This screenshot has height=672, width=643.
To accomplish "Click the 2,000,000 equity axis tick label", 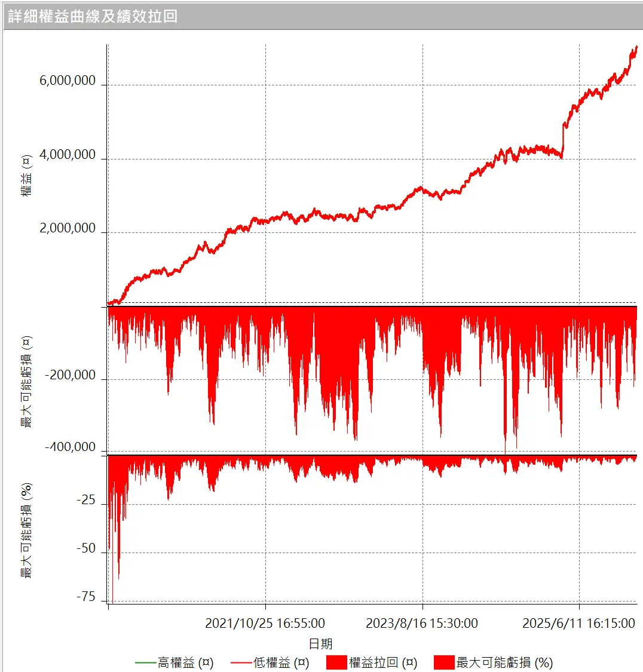I will (x=68, y=229).
